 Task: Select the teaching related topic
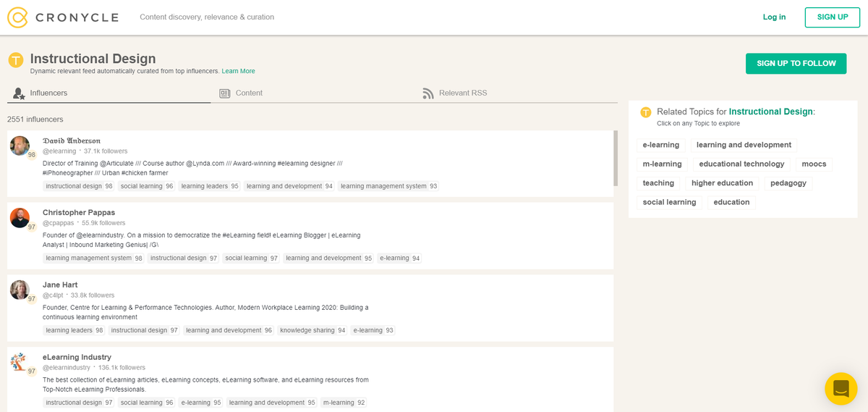pyautogui.click(x=658, y=183)
